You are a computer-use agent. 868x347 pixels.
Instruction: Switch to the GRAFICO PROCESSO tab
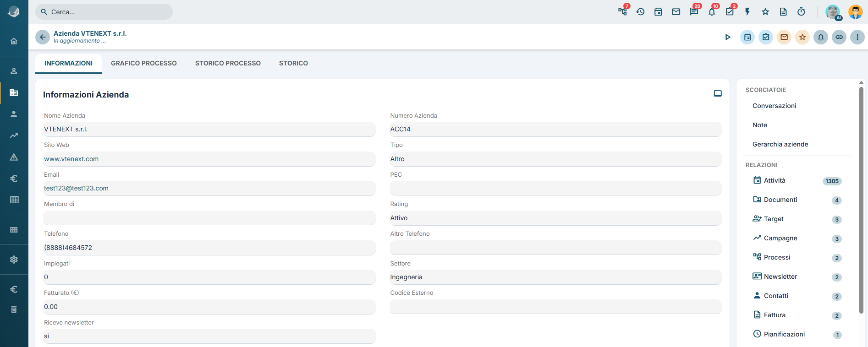(x=144, y=63)
